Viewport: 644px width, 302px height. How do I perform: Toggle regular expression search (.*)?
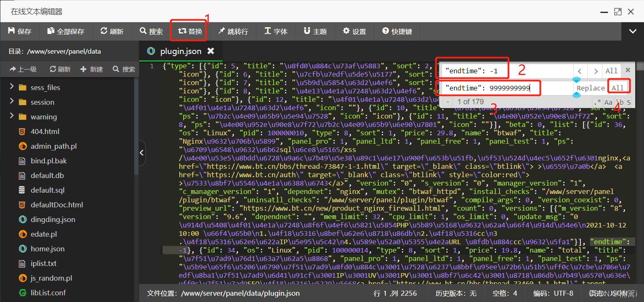click(597, 102)
